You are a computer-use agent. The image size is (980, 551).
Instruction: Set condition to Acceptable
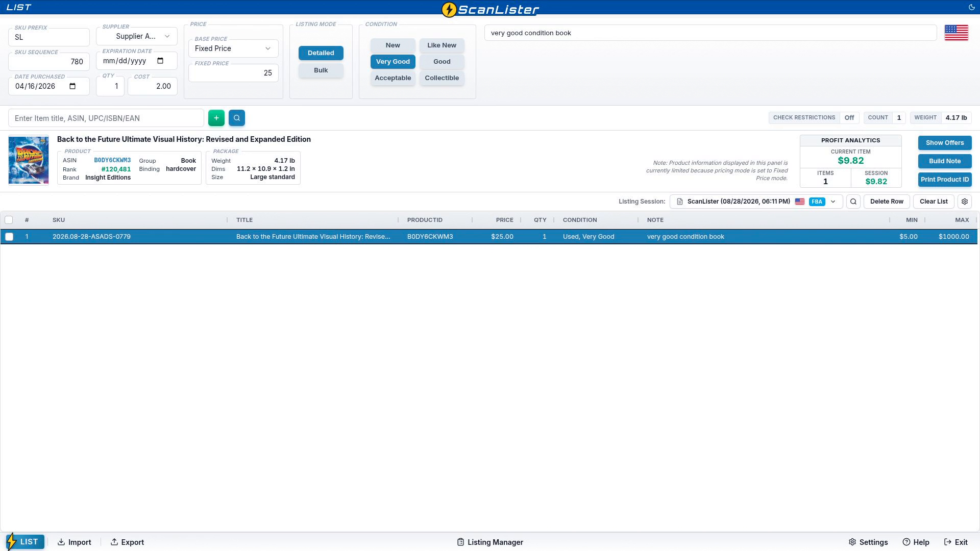(393, 78)
